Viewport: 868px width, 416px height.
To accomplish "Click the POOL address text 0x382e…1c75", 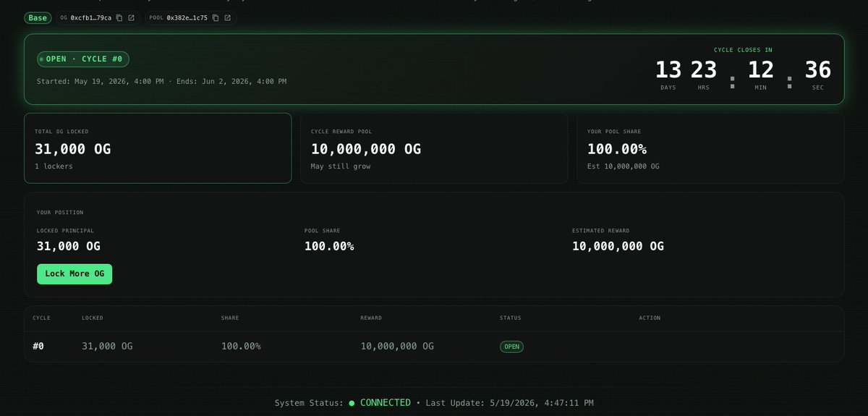I will [x=187, y=17].
